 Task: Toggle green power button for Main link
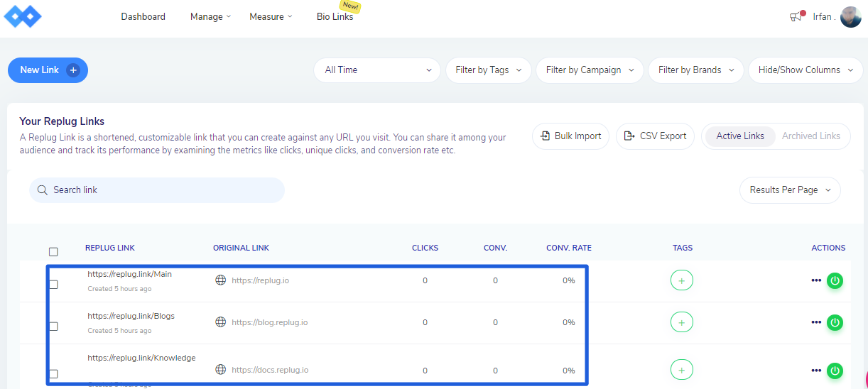tap(835, 280)
